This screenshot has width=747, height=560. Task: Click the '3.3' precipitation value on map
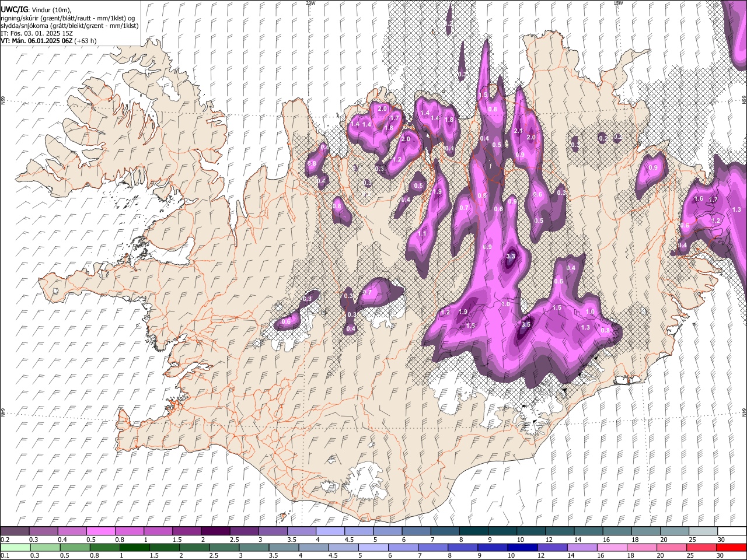pos(511,256)
